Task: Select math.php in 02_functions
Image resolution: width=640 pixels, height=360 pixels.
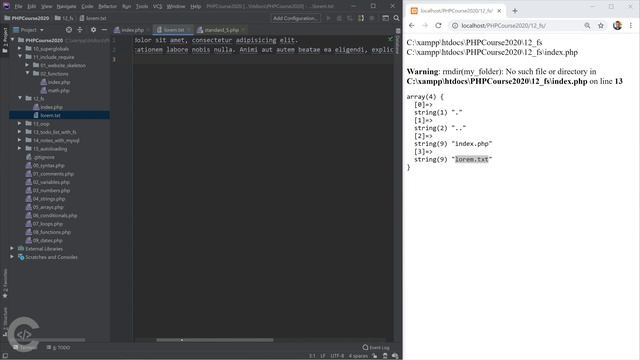Action: pyautogui.click(x=55, y=90)
